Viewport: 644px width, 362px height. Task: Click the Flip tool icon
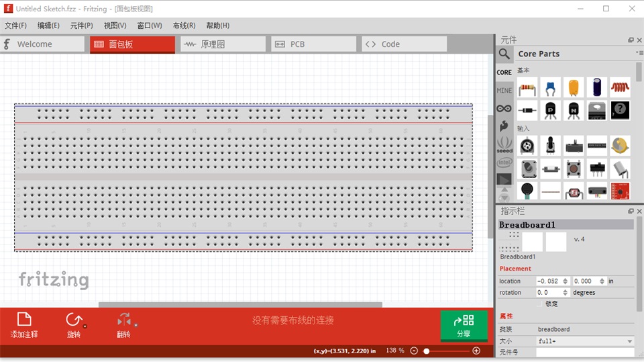[x=124, y=320]
